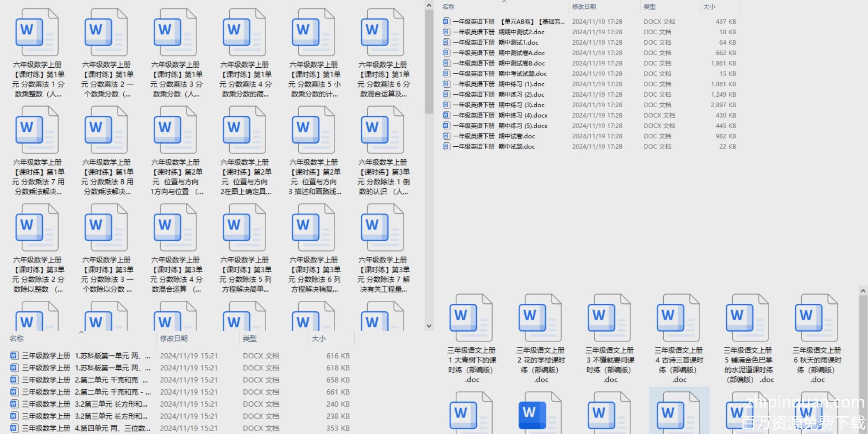Sort 一年级英语 file list by 修改日期 column

tap(584, 7)
